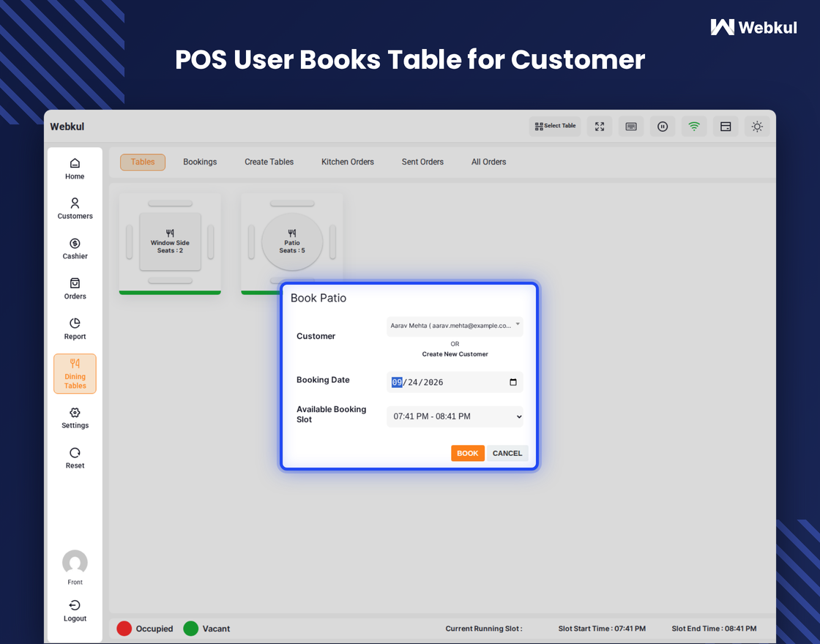Open the Cashier section
Screen dimensions: 820x644
75,249
